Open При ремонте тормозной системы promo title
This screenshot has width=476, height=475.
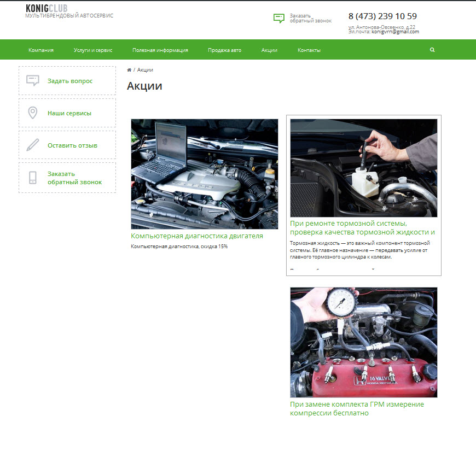(362, 228)
